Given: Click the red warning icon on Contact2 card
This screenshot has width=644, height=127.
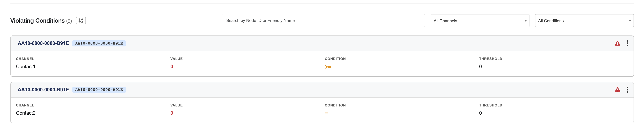Looking at the screenshot, I should point(617,90).
